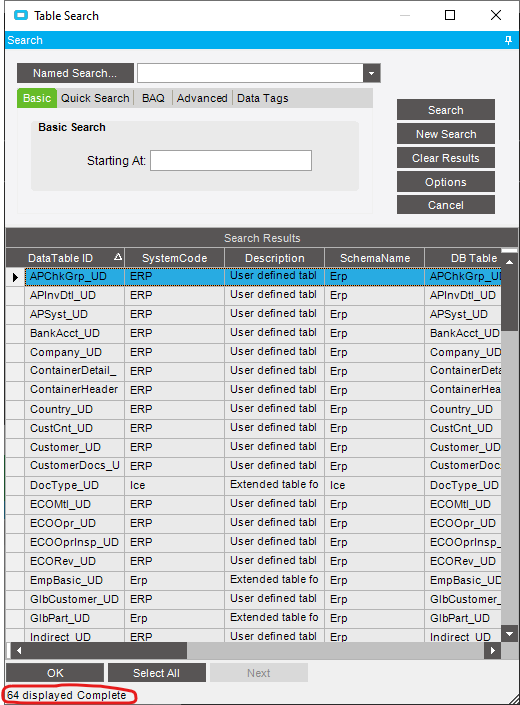Screen dimensions: 520x705
Task: Click the horizontal scrollbar thumb
Action: pos(107,650)
